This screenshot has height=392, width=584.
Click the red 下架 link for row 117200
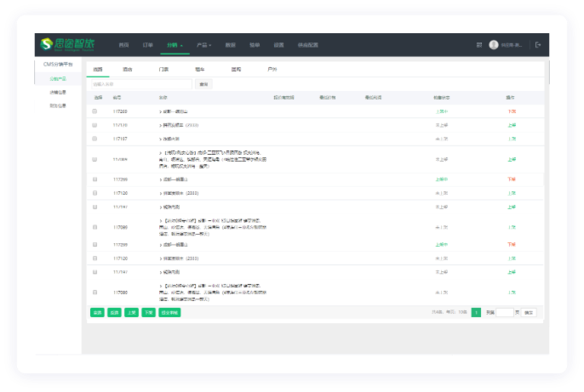click(512, 111)
